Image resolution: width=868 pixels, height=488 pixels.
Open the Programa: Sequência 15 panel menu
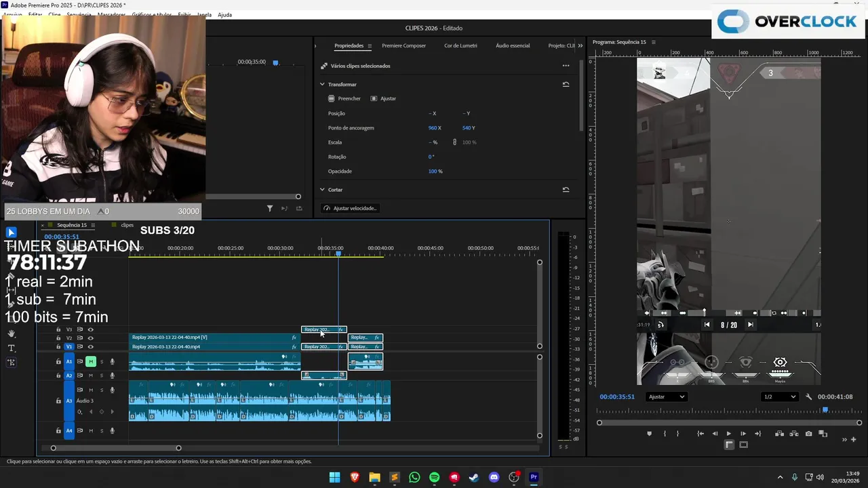pos(654,43)
